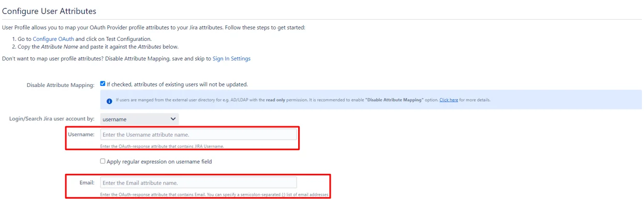The image size is (644, 207).
Task: Click the chevron arrow on the username dropdown
Action: (173, 119)
